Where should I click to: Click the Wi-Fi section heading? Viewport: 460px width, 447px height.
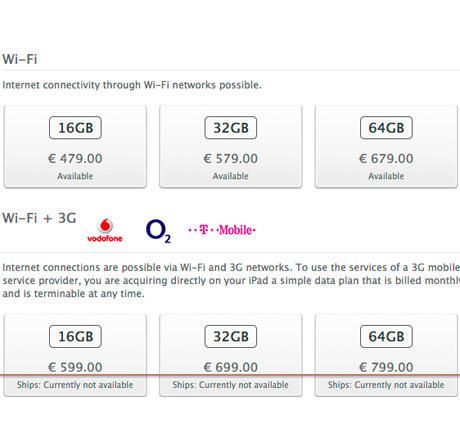coord(20,59)
